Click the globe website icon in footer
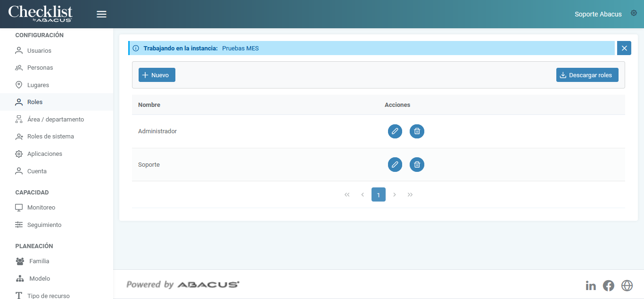Viewport: 644px width, 299px height. pyautogui.click(x=627, y=285)
